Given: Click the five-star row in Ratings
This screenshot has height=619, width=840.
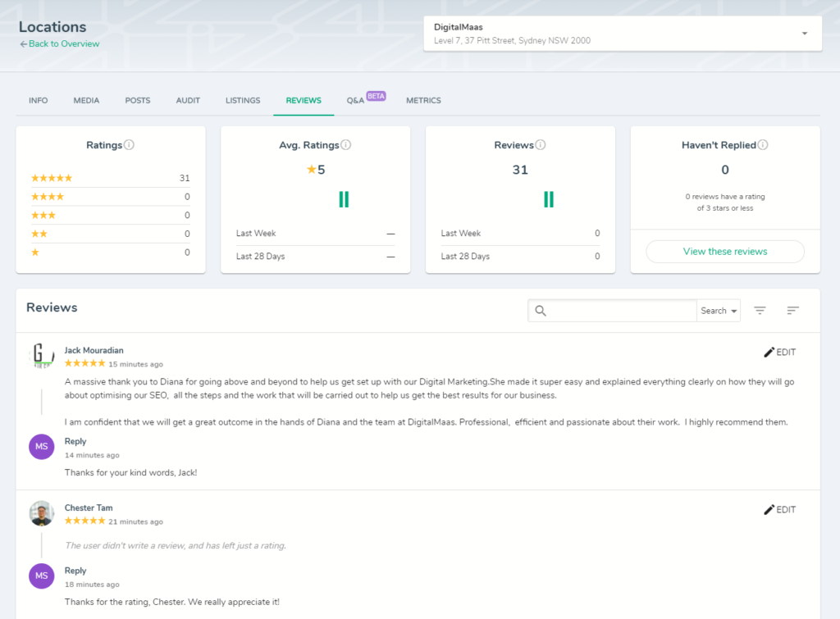Looking at the screenshot, I should pos(111,178).
